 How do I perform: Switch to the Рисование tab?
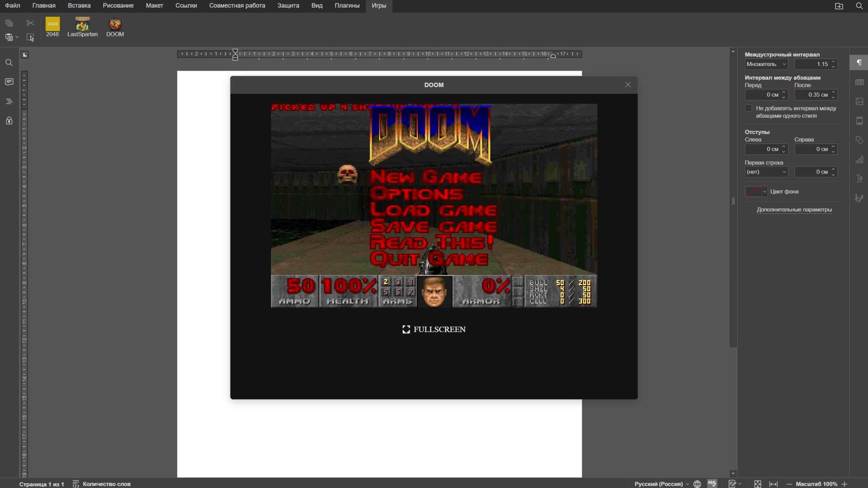118,5
